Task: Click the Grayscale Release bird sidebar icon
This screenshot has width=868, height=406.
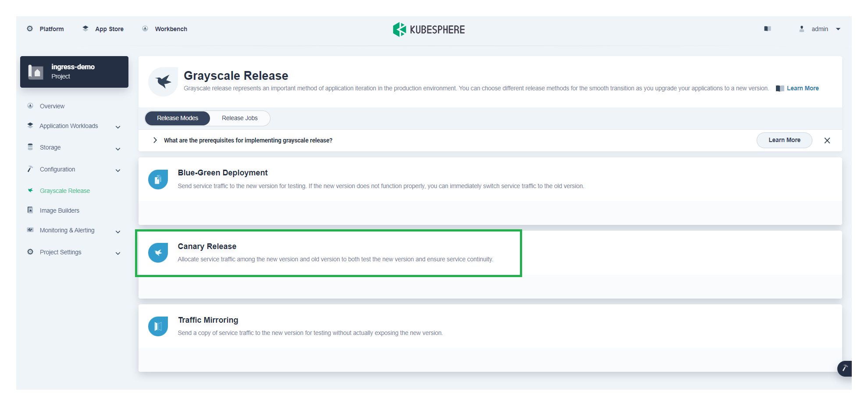Action: [30, 190]
